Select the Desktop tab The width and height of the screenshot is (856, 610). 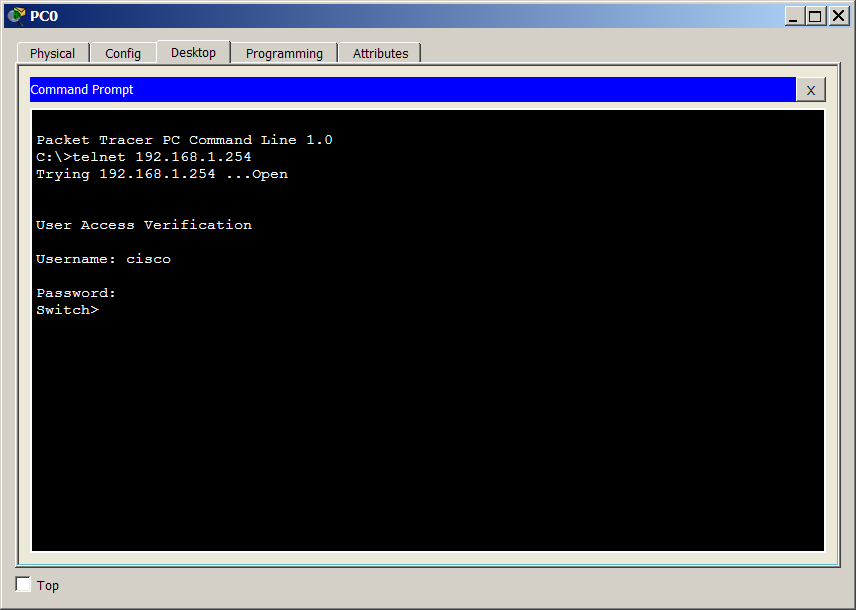[x=193, y=53]
